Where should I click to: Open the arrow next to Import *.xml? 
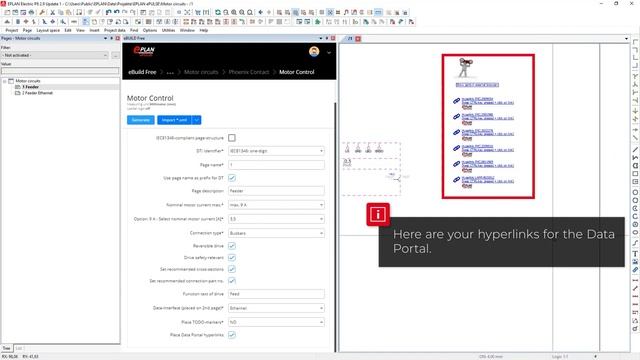[x=197, y=120]
